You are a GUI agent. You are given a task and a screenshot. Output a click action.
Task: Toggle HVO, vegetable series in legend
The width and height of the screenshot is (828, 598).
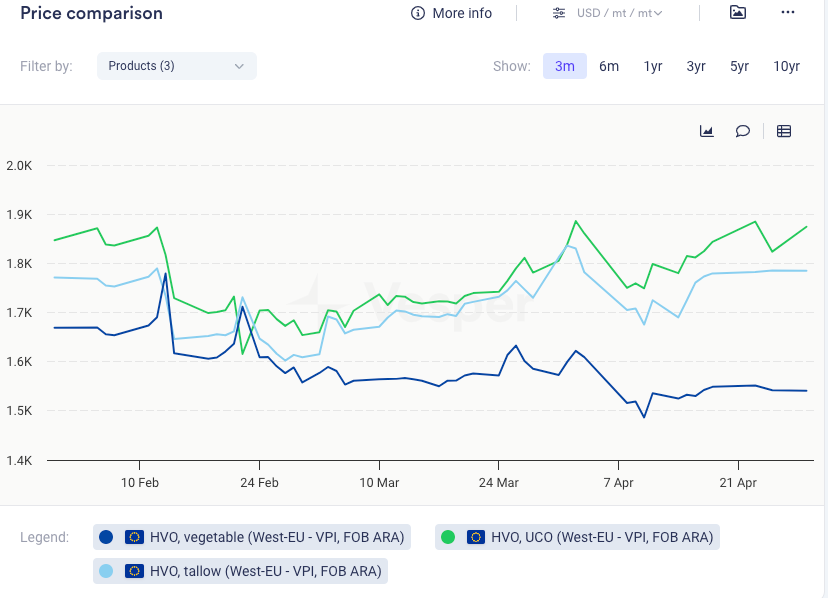pyautogui.click(x=276, y=537)
